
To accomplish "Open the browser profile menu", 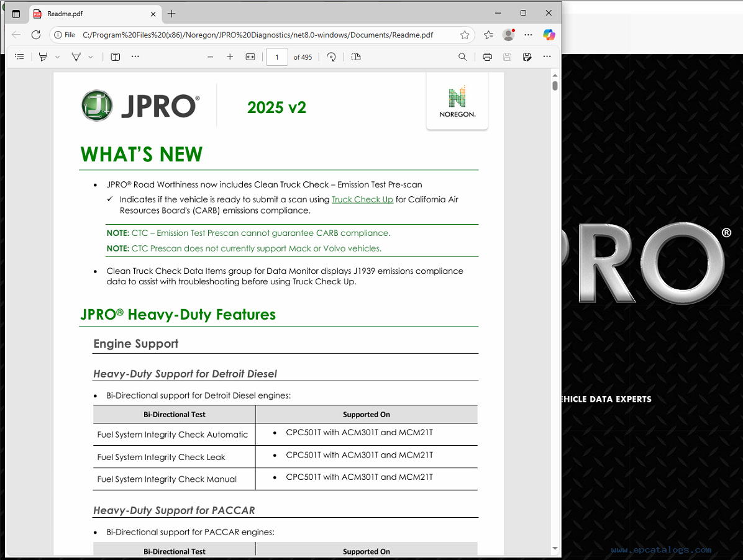I will 508,35.
